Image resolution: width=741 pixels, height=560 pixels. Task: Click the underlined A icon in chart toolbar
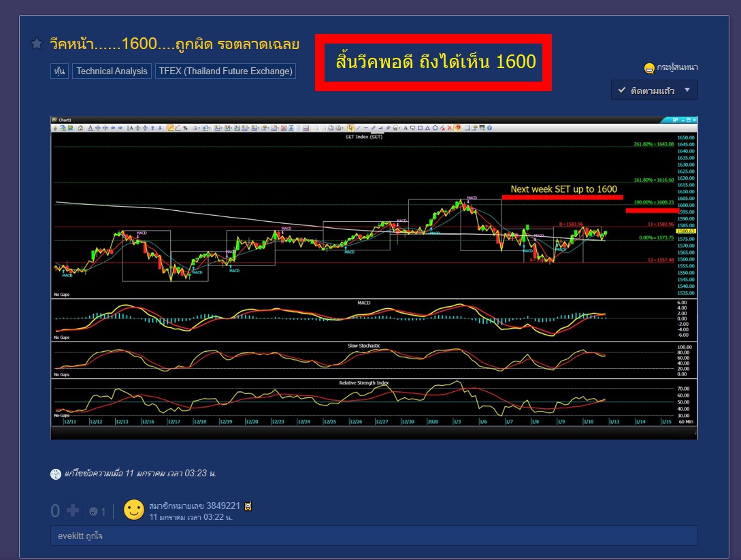[90, 128]
